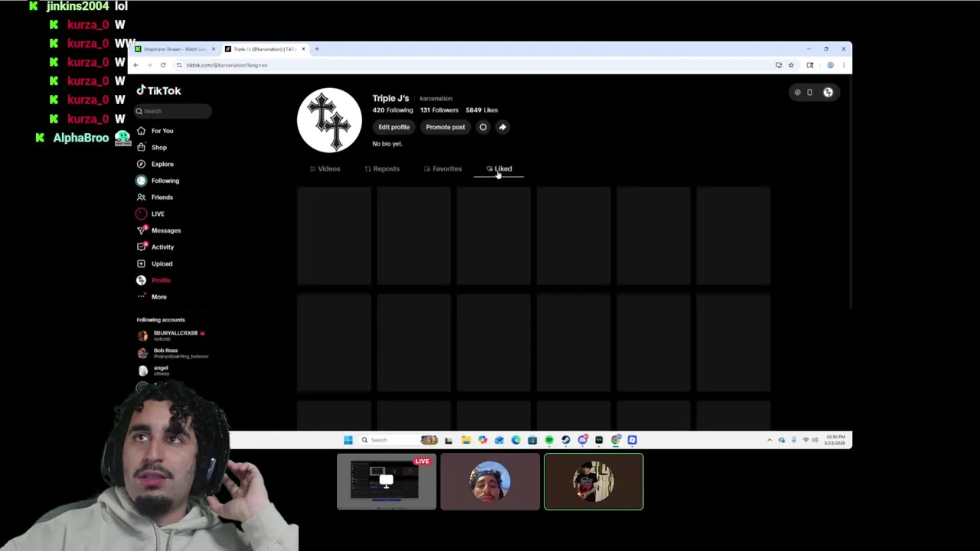The height and width of the screenshot is (551, 980).
Task: Open Friends in the sidebar
Action: 155,197
